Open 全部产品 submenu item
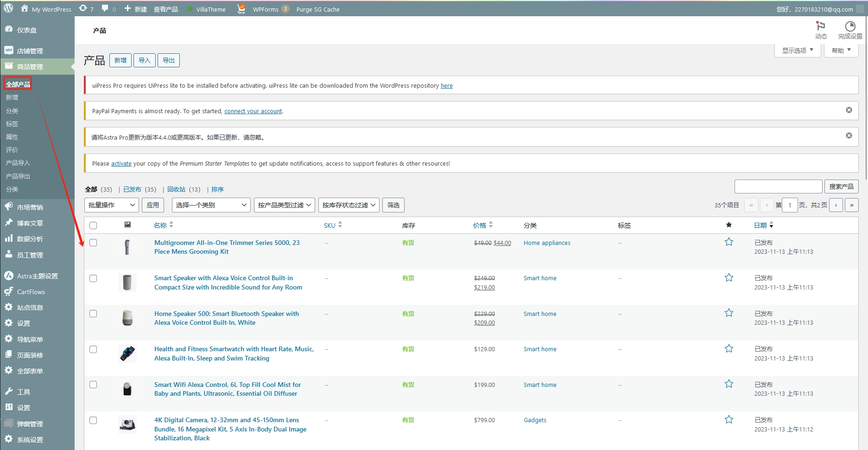868x450 pixels. [18, 84]
